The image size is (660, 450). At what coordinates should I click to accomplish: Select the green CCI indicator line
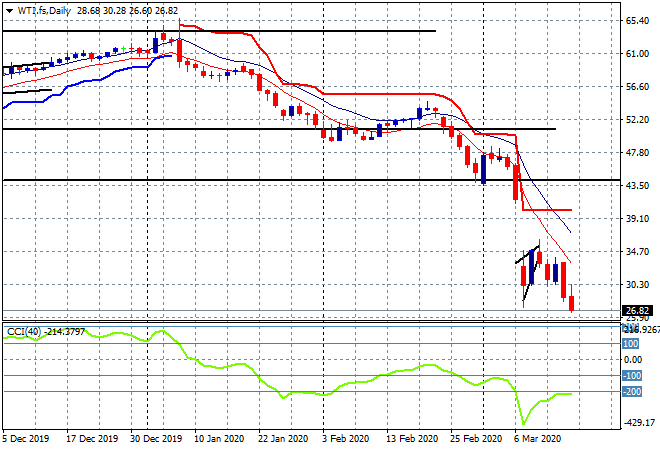click(300, 392)
